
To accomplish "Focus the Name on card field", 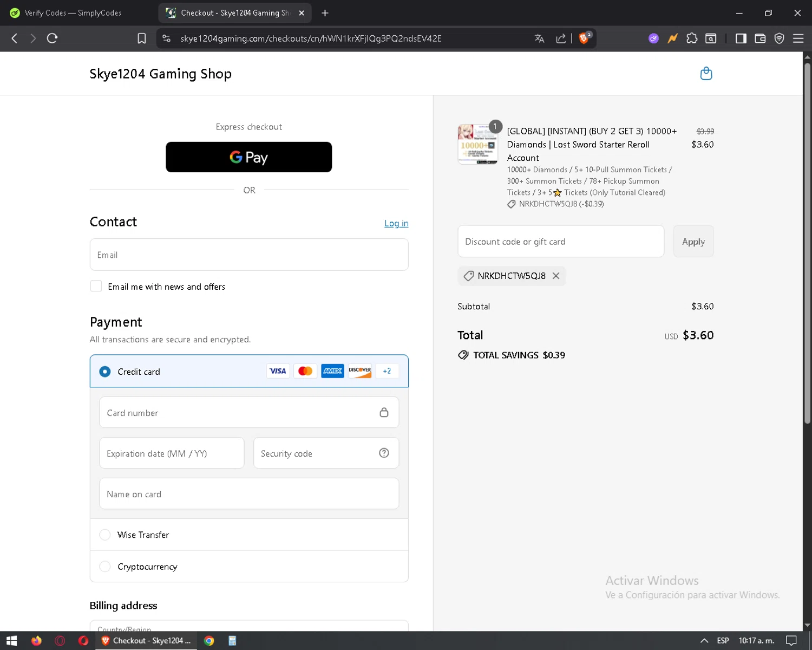I will (x=249, y=493).
